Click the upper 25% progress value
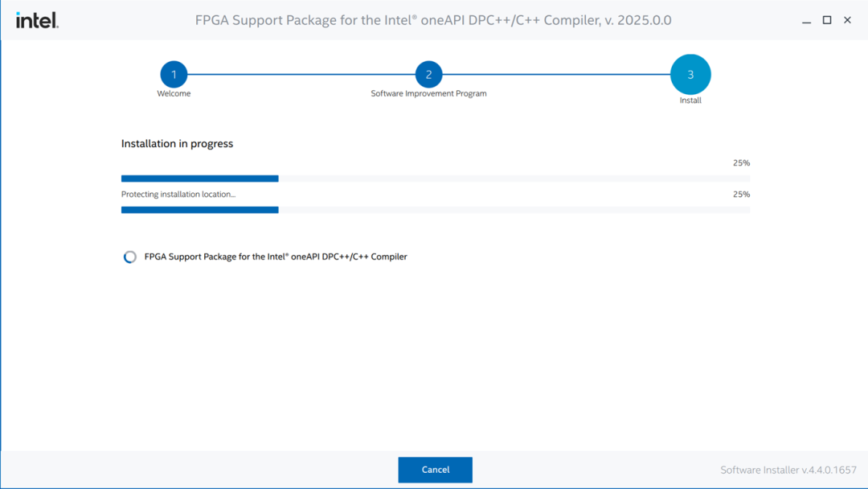Screen dimensions: 868x489 tap(741, 162)
